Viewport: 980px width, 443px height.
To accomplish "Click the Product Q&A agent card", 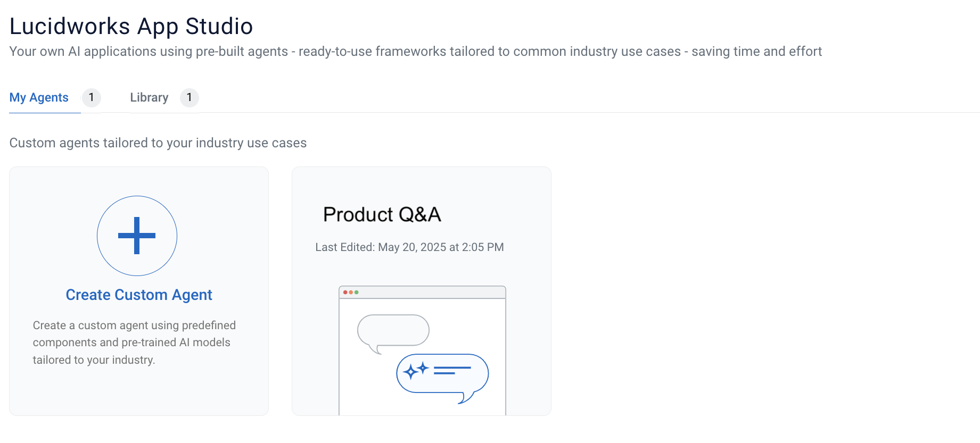I will (x=422, y=291).
